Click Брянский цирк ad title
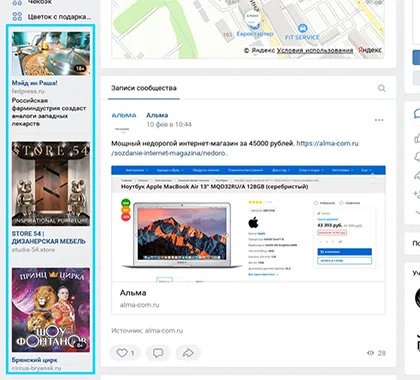The height and width of the screenshot is (380, 420). tap(34, 360)
